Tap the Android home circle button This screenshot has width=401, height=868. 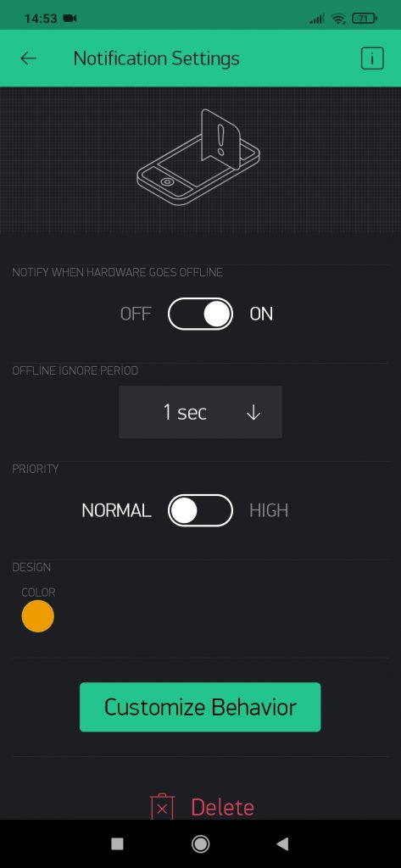point(200,843)
